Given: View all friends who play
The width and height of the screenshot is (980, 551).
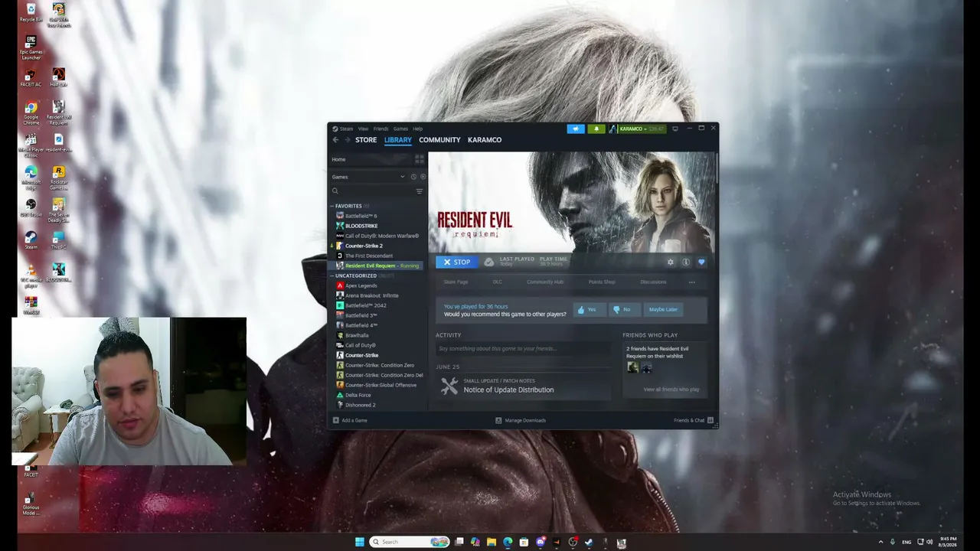Looking at the screenshot, I should click(671, 390).
